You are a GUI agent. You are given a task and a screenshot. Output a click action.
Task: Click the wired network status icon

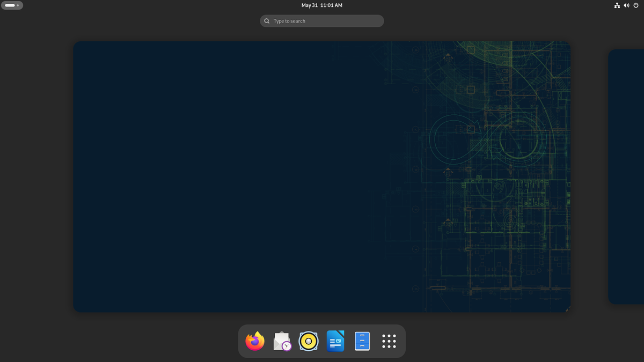617,5
